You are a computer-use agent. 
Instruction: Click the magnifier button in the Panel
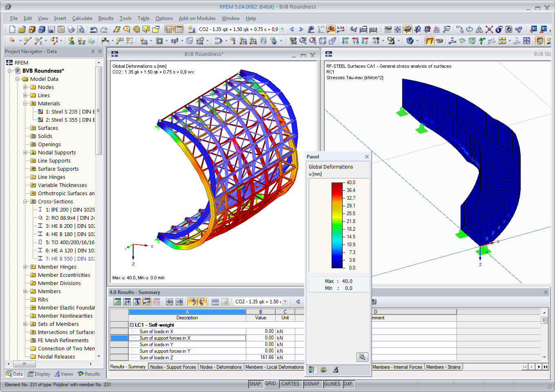362,357
